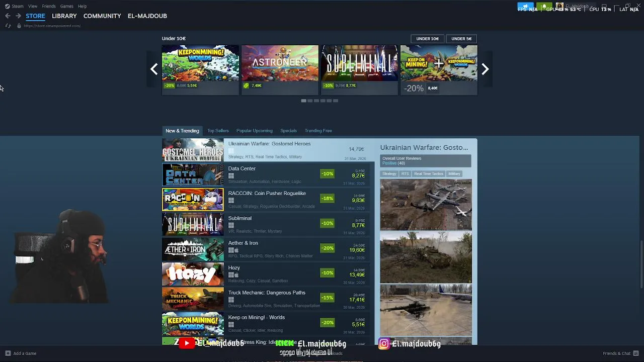The width and height of the screenshot is (644, 362).
Task: Click the Military tag in preview panel
Action: pos(454,174)
